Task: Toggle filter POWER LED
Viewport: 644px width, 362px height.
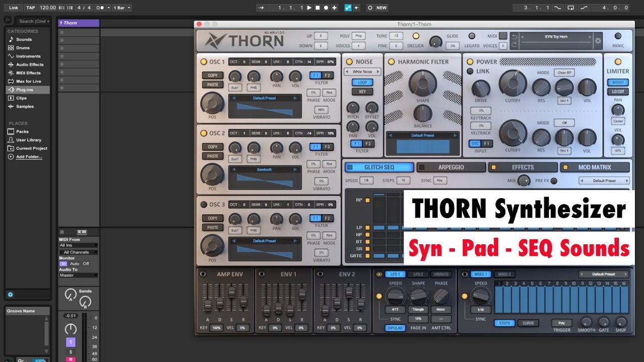Action: pos(470,62)
